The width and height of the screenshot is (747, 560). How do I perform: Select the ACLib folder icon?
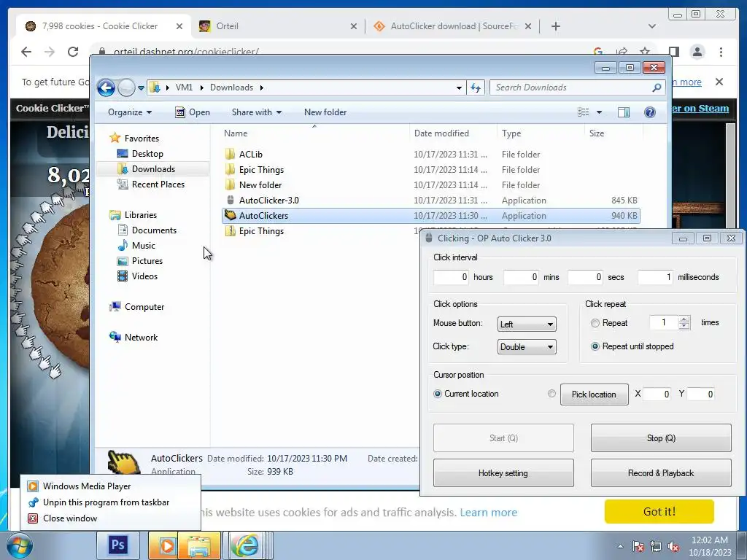point(230,155)
